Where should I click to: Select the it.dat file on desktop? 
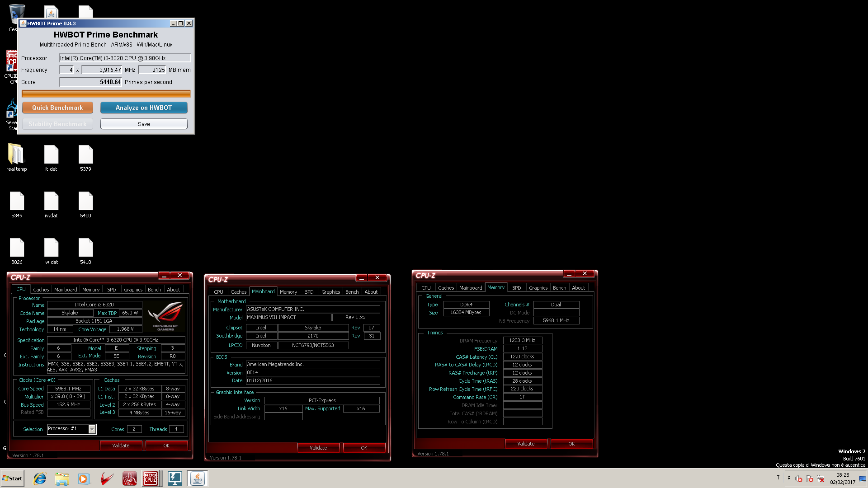pos(51,158)
